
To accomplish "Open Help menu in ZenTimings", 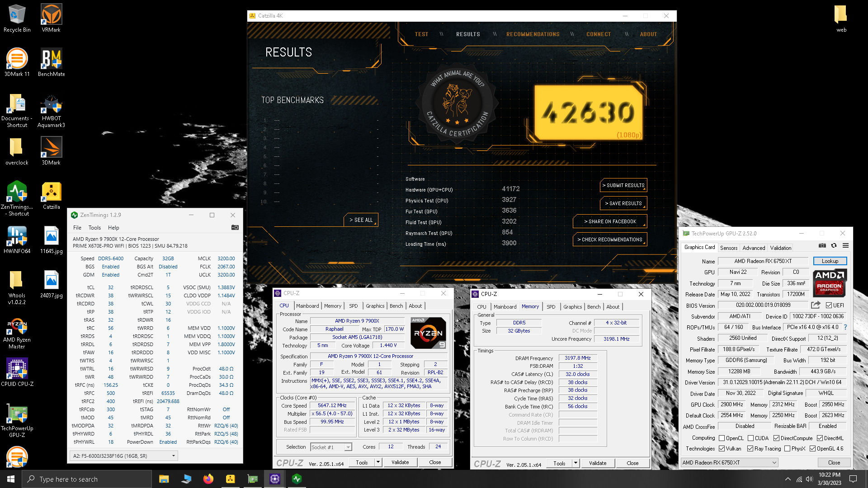I will (113, 228).
